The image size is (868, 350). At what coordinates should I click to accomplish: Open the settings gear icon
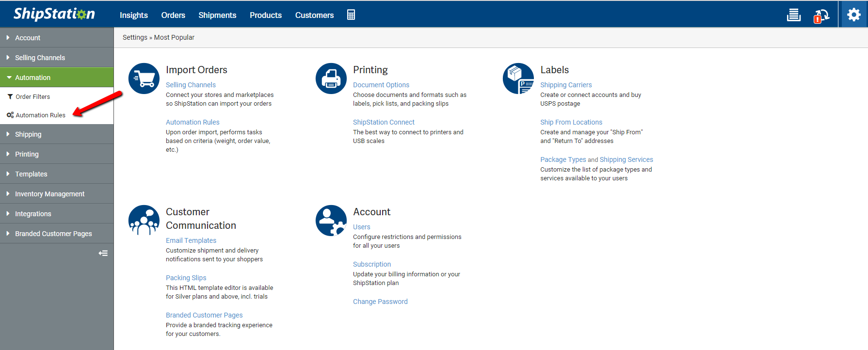click(x=854, y=15)
